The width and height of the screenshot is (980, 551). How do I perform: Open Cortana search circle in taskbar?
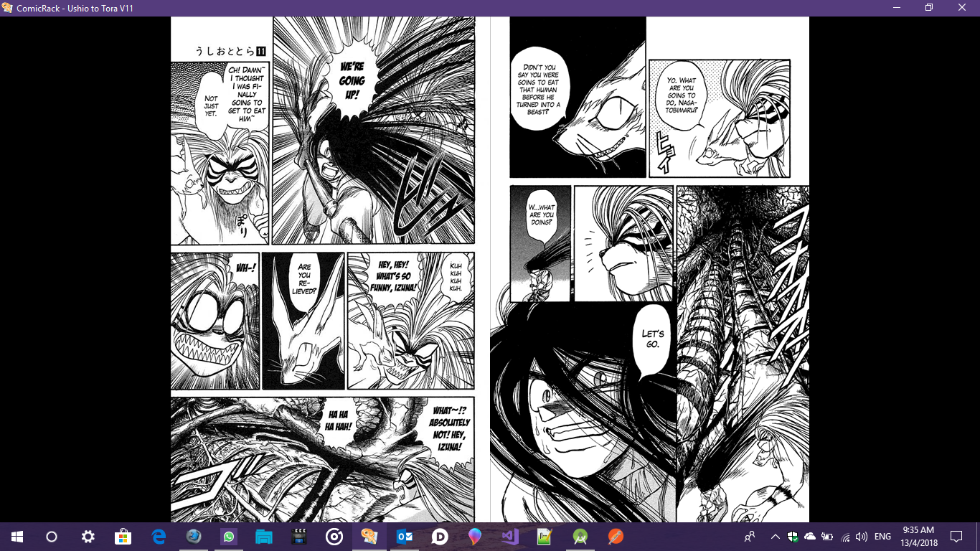52,537
